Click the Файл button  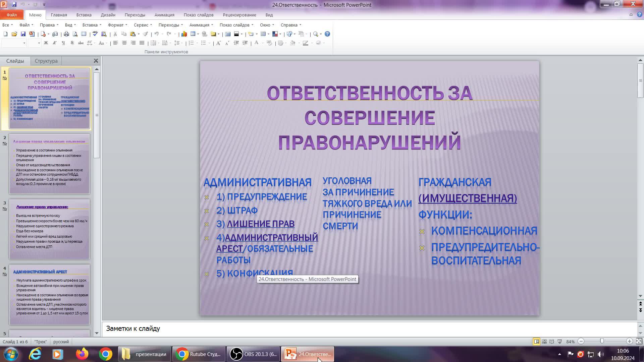[12, 15]
